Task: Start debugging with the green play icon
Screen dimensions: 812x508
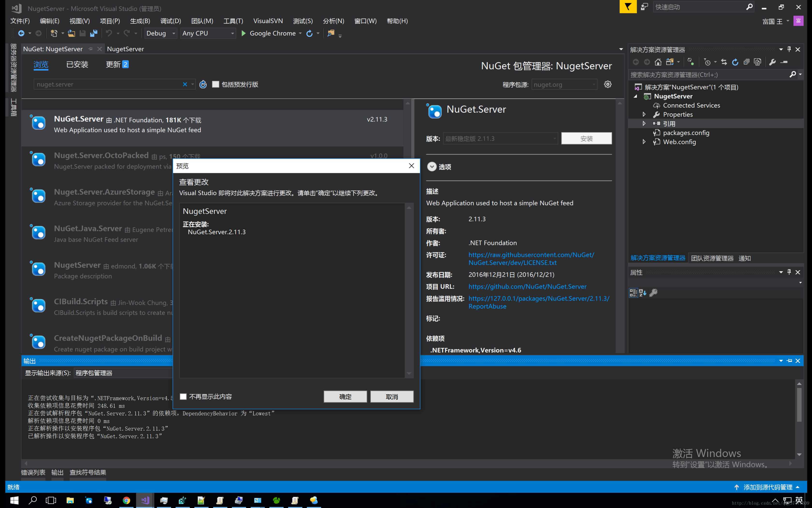Action: (244, 33)
